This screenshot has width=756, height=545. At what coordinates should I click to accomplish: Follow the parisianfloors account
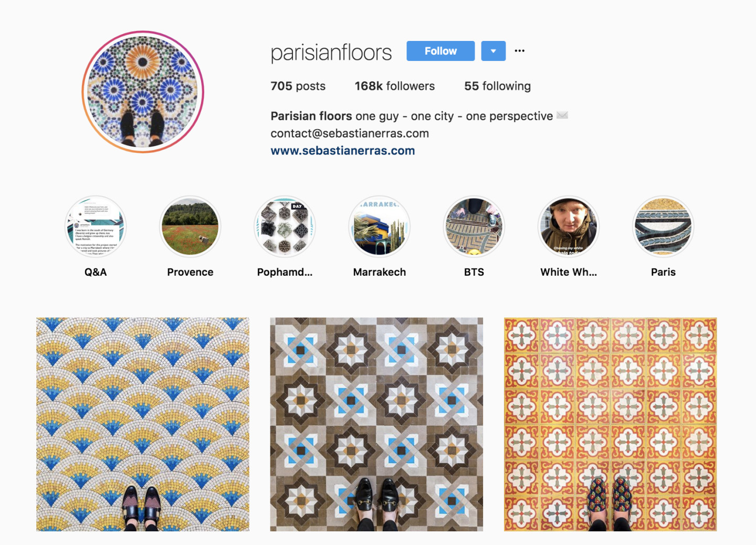click(x=440, y=51)
